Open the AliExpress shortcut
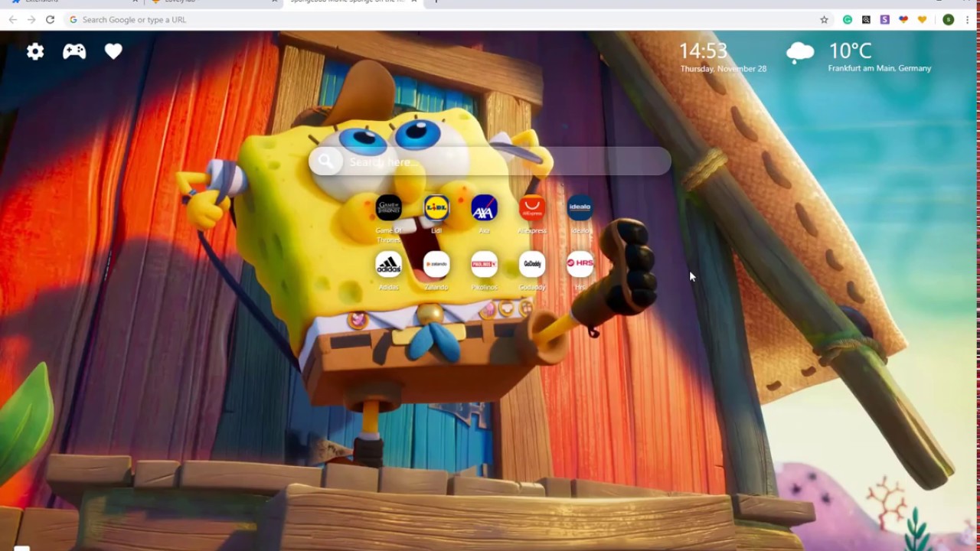The image size is (980, 551). point(532,207)
